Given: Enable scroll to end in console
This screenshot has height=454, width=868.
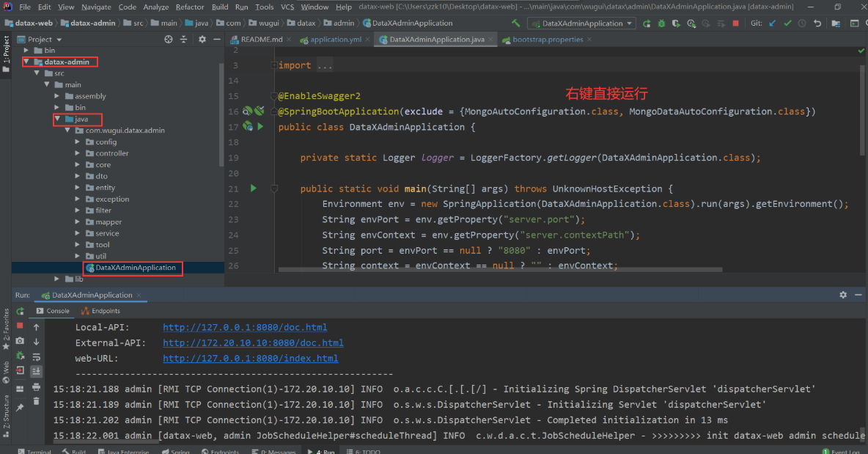Looking at the screenshot, I should 36,371.
